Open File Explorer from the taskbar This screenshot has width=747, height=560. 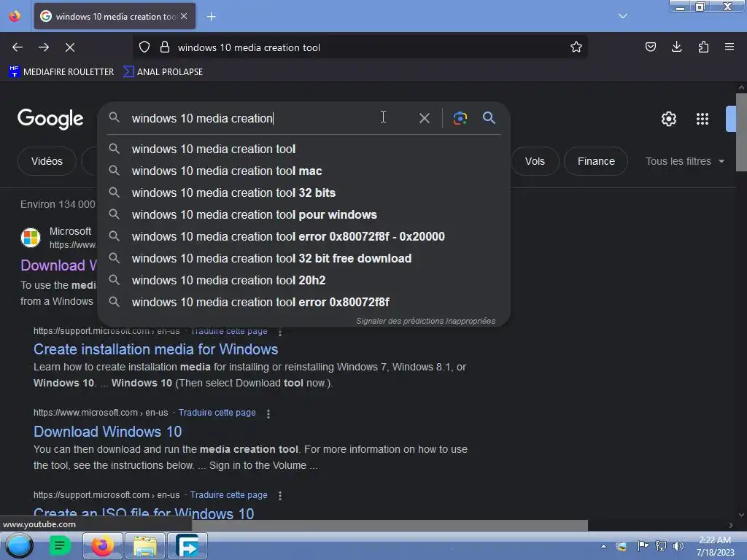pos(145,545)
